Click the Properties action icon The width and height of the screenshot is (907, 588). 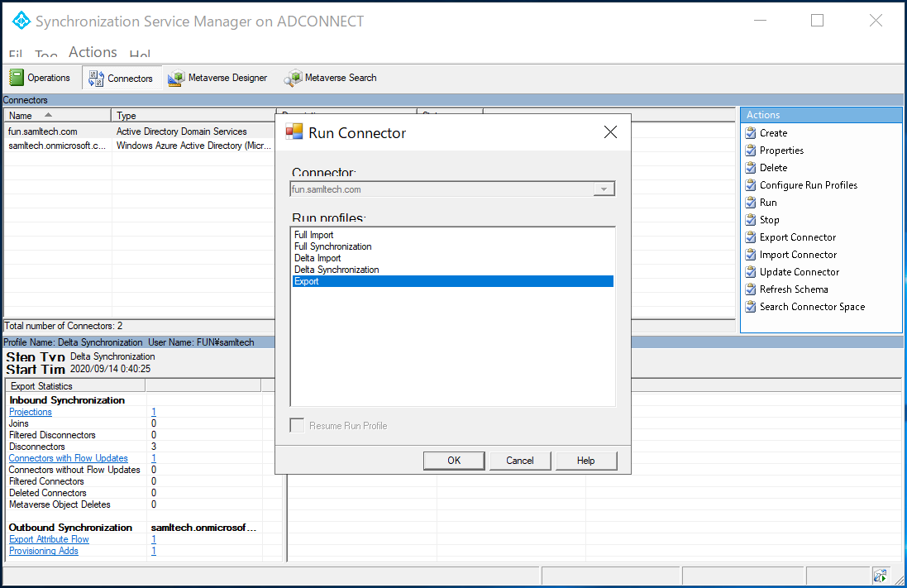tap(751, 151)
